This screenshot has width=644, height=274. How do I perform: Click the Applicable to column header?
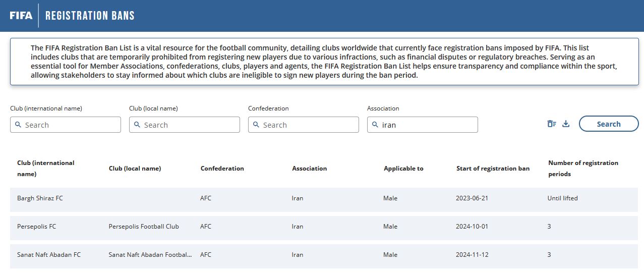click(x=403, y=169)
